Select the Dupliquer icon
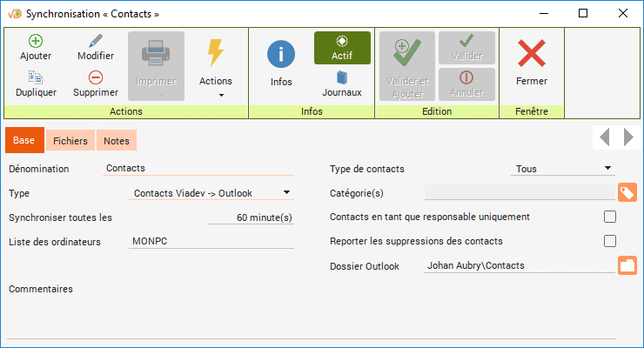The height and width of the screenshot is (348, 644). [x=36, y=77]
